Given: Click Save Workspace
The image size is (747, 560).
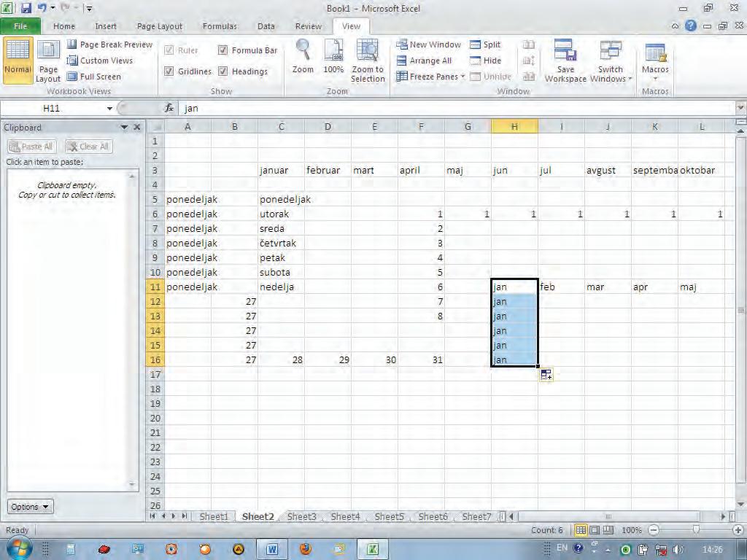Looking at the screenshot, I should click(x=565, y=61).
